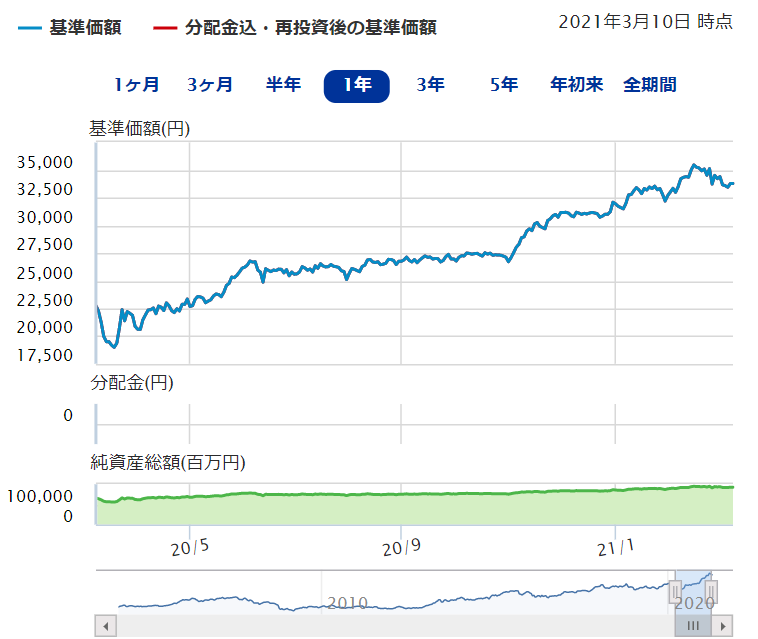Click the 100,000 net assets axis value

tap(40, 496)
